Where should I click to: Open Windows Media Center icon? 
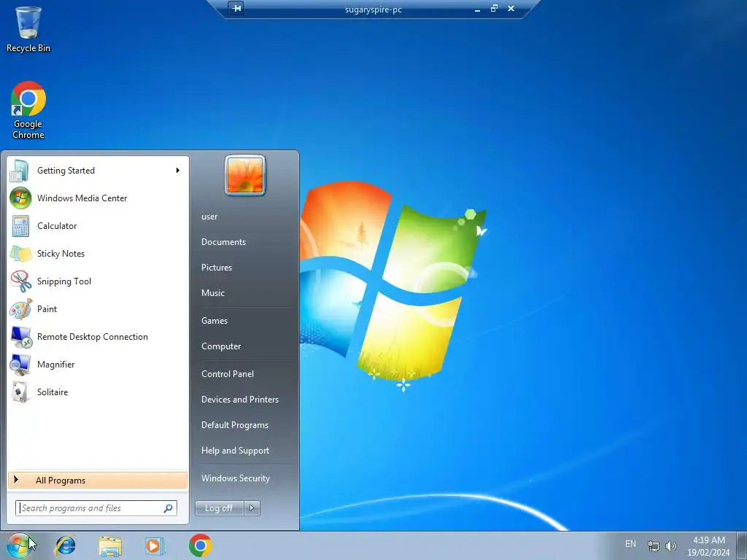[x=20, y=198]
